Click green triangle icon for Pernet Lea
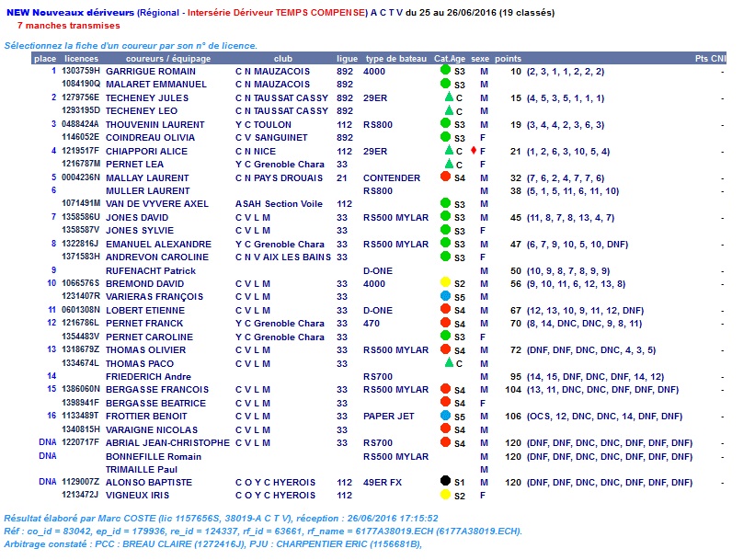 [449, 164]
